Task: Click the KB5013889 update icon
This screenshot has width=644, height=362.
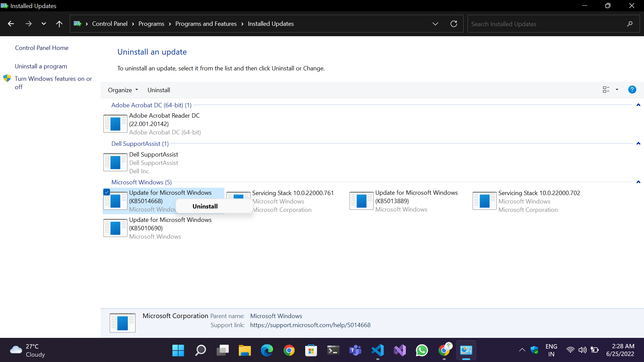Action: tap(361, 201)
